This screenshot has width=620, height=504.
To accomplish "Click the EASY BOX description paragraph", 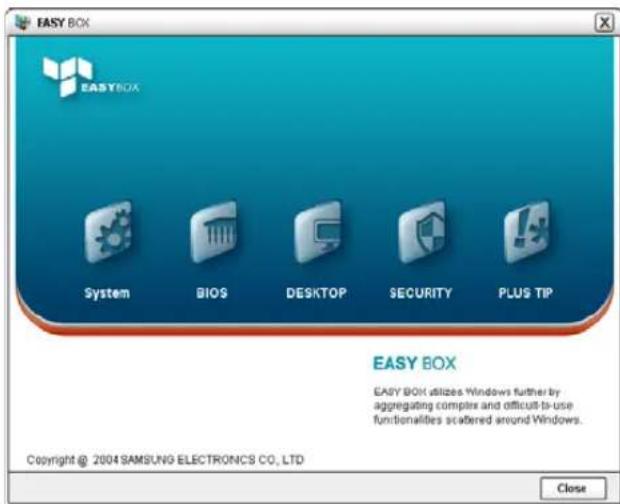I will (x=477, y=406).
